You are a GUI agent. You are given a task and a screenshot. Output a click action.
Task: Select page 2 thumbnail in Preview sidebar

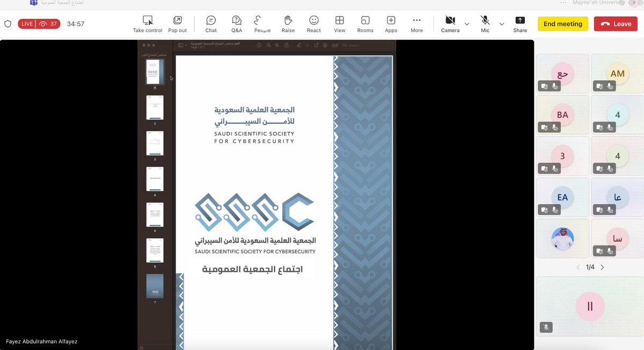pyautogui.click(x=155, y=107)
